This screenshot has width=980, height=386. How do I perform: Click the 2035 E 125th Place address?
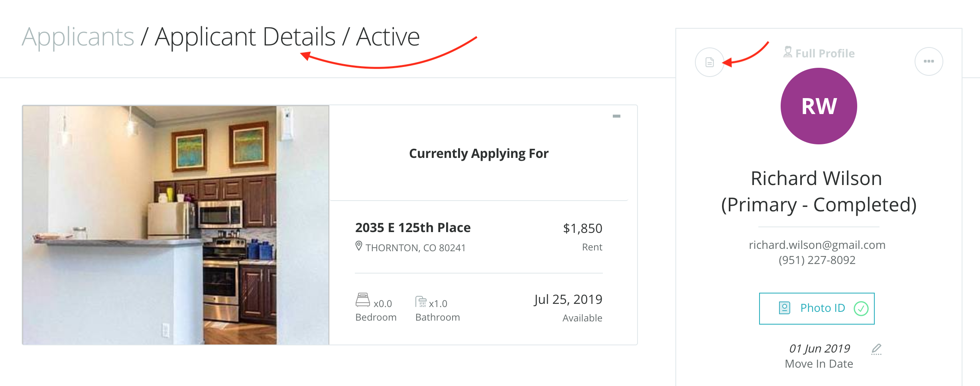413,228
